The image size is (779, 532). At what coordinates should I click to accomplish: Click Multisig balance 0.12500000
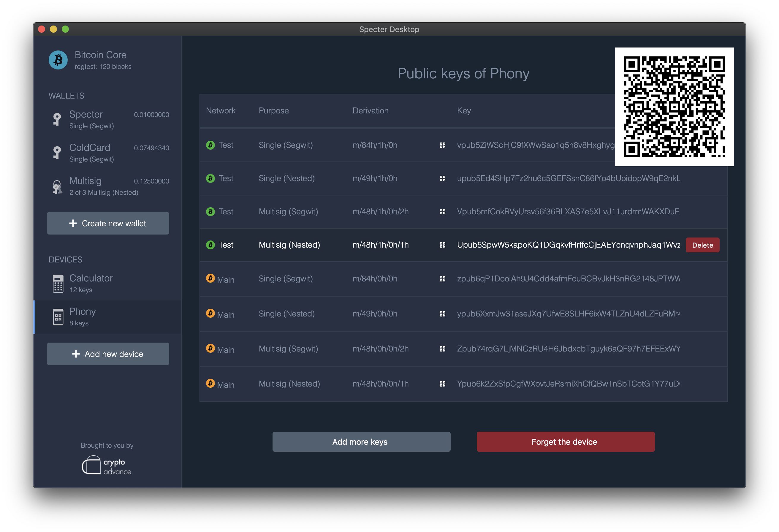(151, 181)
